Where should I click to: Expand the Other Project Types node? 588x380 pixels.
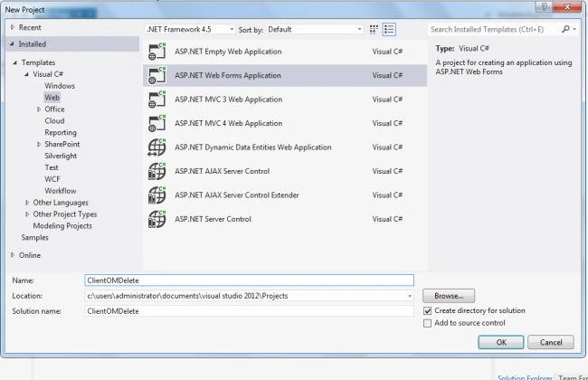click(27, 214)
